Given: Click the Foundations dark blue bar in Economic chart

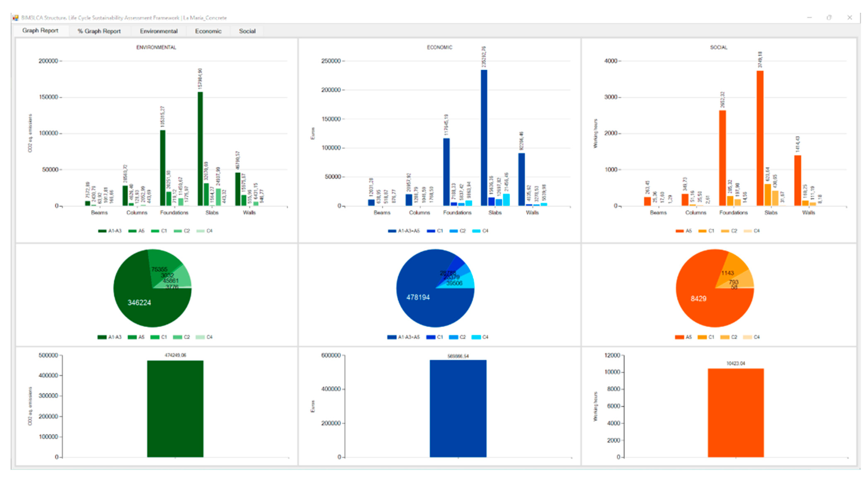Looking at the screenshot, I should coord(446,172).
